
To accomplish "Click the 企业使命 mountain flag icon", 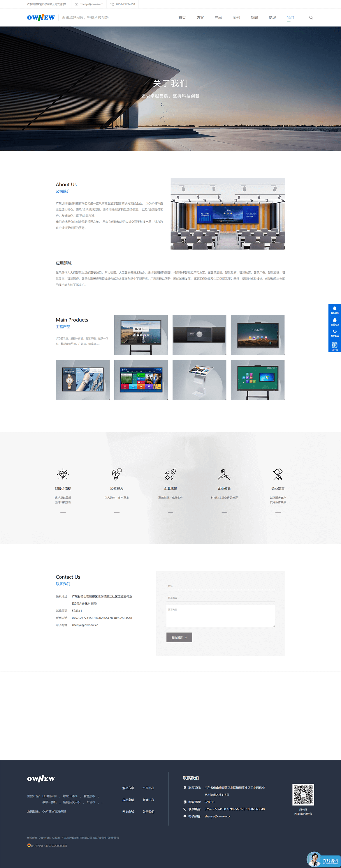I will point(224,474).
